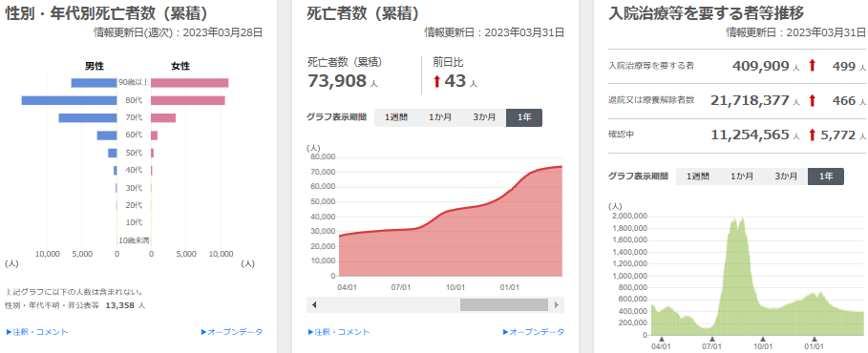Open 注釈・コメント under the gender-age chart
Image resolution: width=868 pixels, height=353 pixels.
36,332
